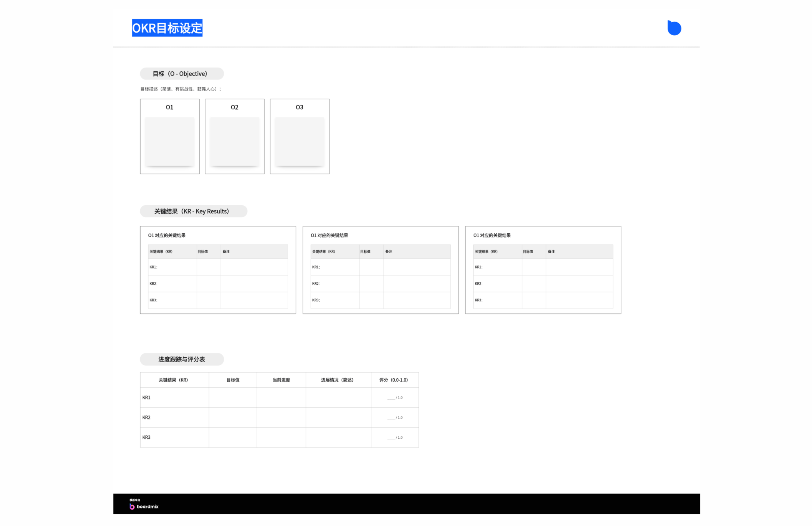Viewport: 812px width, 526px height.
Task: Click 目标值 header in progress tracking table
Action: [233, 380]
